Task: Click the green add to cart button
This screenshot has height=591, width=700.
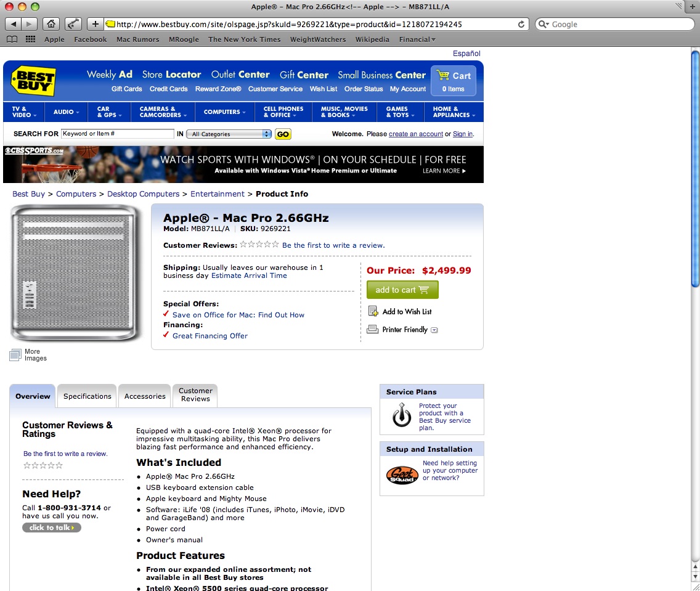Action: [402, 290]
